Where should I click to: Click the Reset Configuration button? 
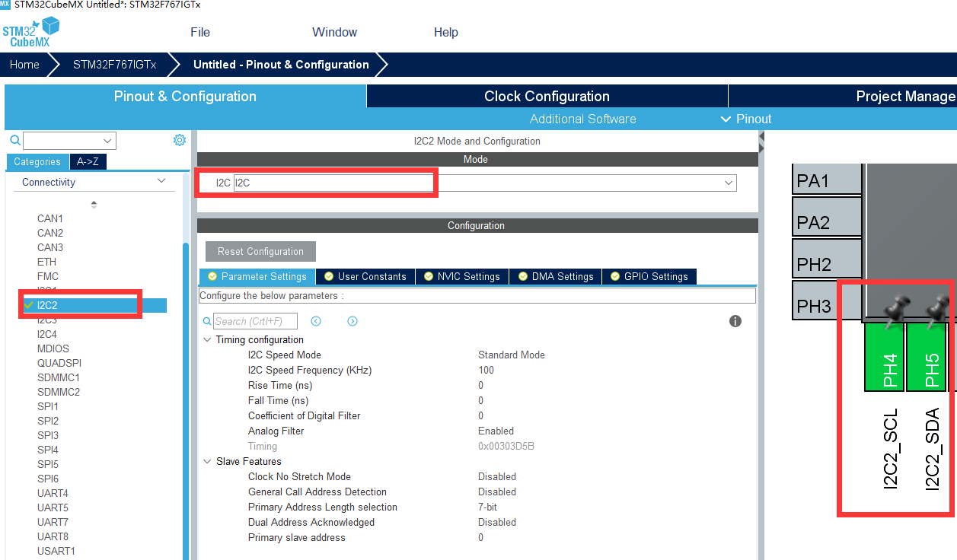(x=260, y=251)
